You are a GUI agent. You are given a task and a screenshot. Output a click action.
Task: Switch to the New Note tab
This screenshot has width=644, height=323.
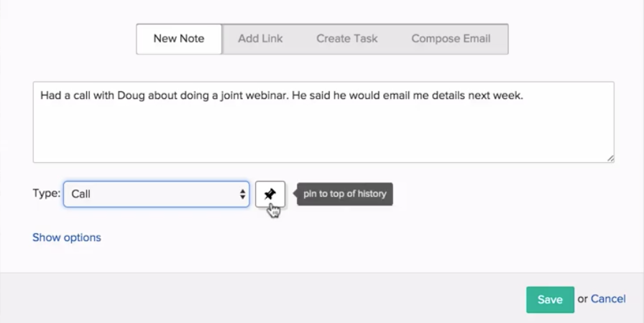pyautogui.click(x=179, y=39)
